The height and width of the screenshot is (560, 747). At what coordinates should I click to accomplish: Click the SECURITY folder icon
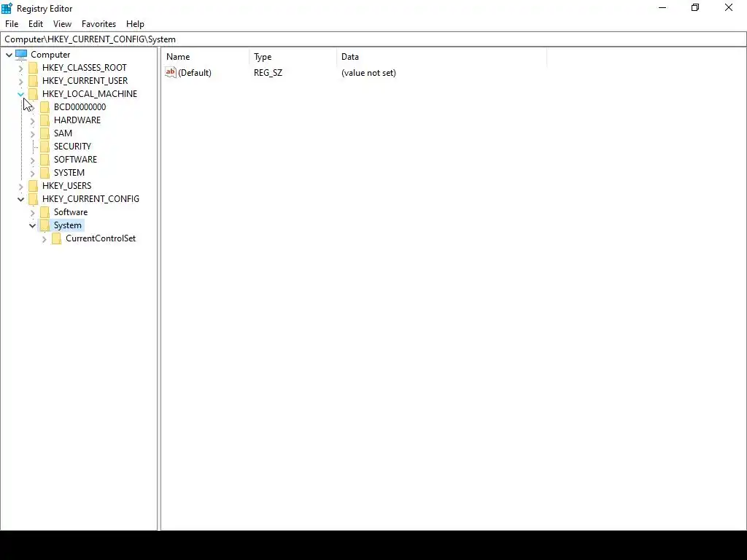coord(44,146)
